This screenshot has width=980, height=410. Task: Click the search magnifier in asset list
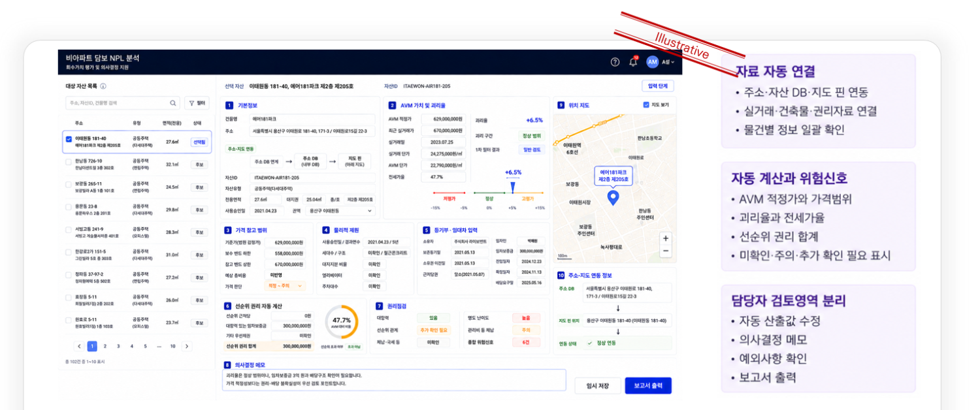(173, 103)
